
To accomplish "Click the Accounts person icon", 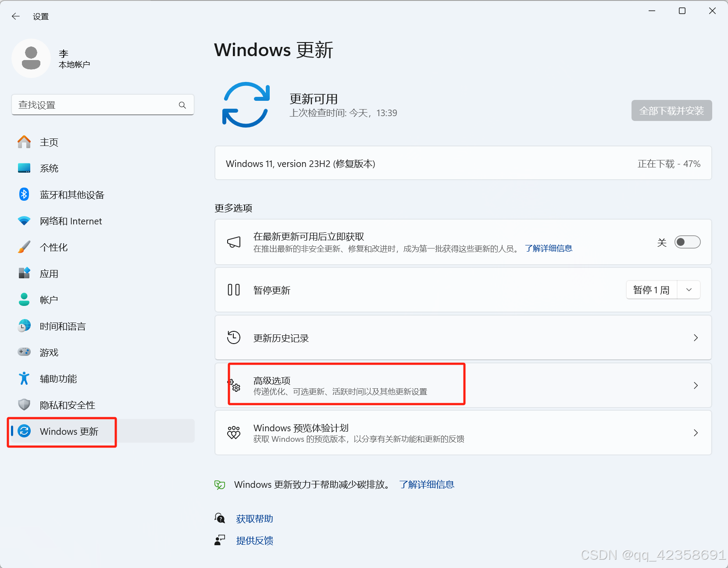I will pos(24,300).
